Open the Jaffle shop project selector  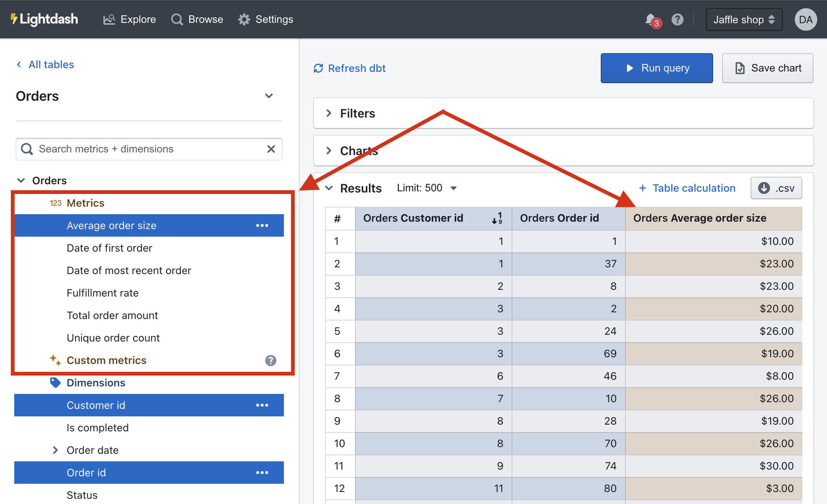[x=743, y=19]
